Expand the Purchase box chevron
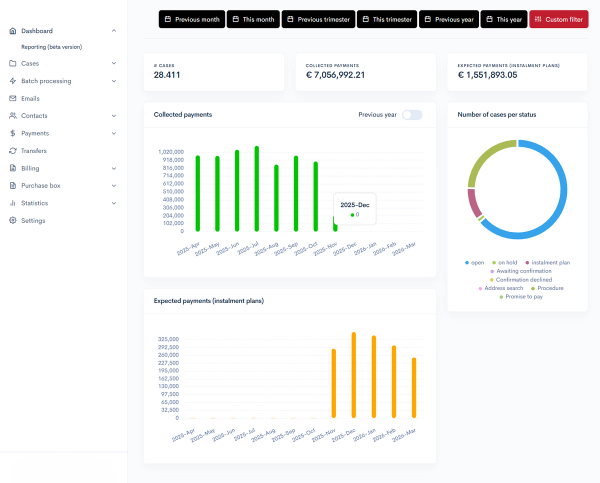Viewport: 600px width, 483px height. pyautogui.click(x=114, y=186)
